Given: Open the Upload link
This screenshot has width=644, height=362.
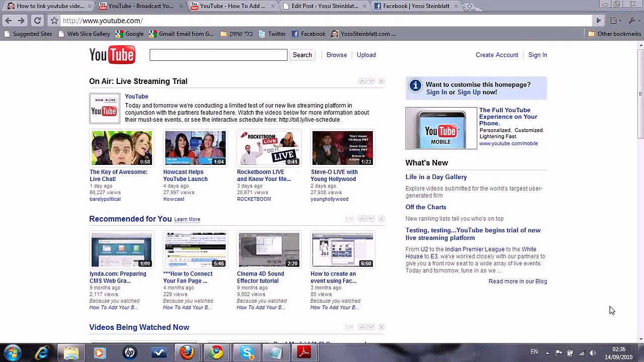Looking at the screenshot, I should 366,55.
